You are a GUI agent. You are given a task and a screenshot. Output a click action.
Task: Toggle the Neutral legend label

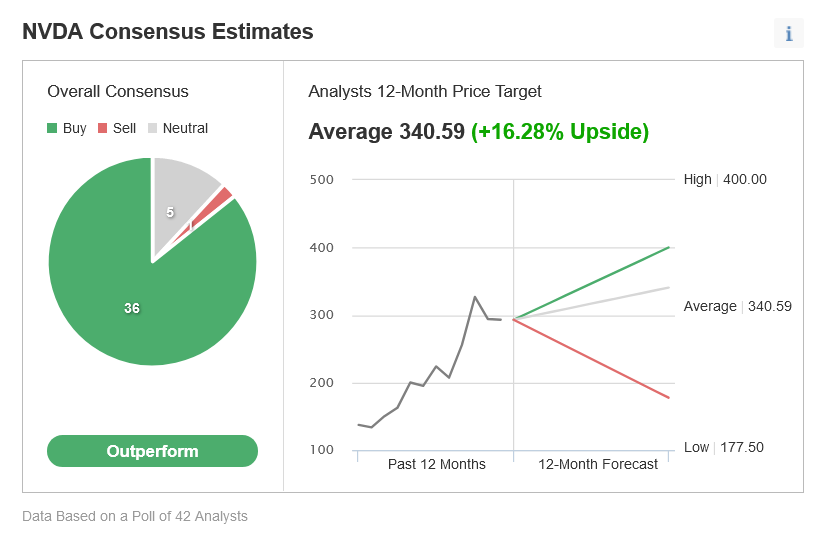pos(185,128)
